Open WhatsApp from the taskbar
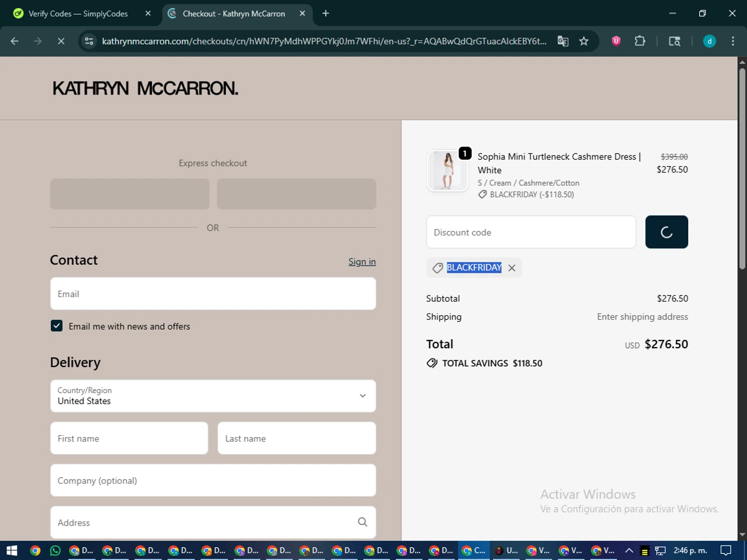Viewport: 747px width, 560px height. pyautogui.click(x=55, y=551)
